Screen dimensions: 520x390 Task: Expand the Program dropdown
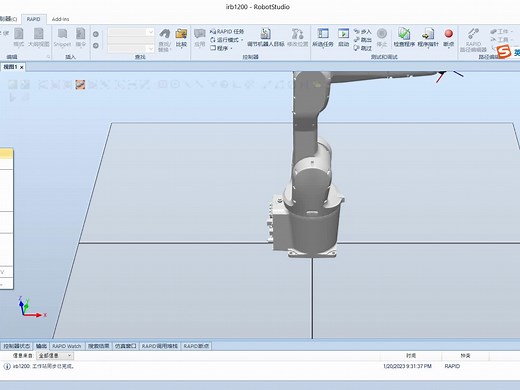click(x=221, y=48)
